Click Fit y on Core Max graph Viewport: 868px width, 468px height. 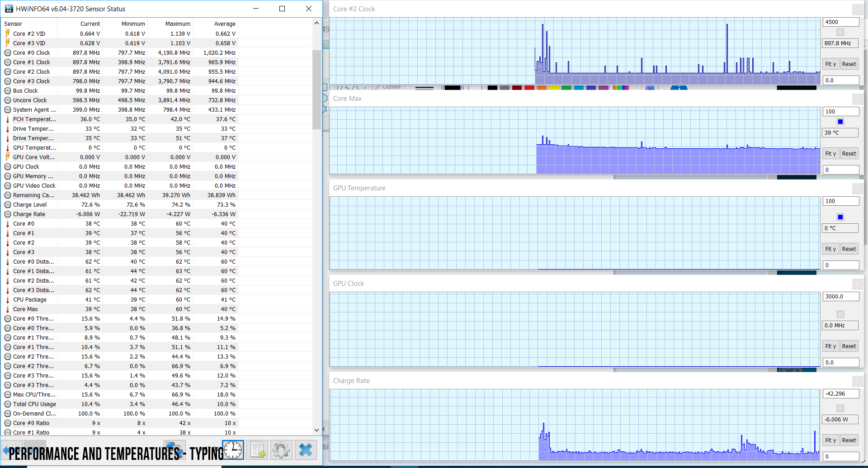point(830,154)
